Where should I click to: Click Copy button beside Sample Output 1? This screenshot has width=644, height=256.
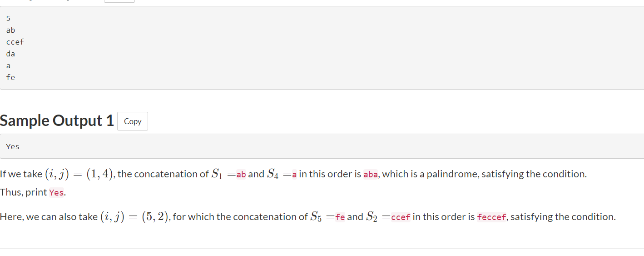pyautogui.click(x=133, y=121)
